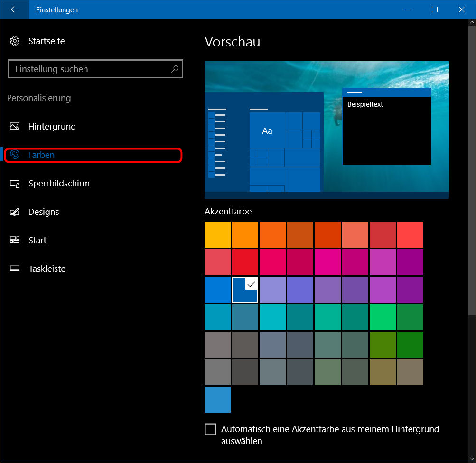This screenshot has height=463, width=476.
Task: Select the yellow accent color swatch
Action: (x=217, y=234)
